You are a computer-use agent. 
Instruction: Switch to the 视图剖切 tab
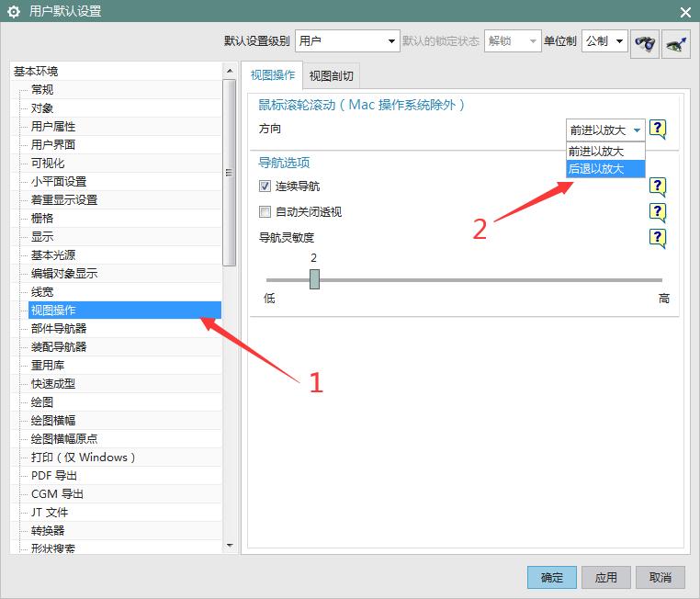(x=332, y=76)
